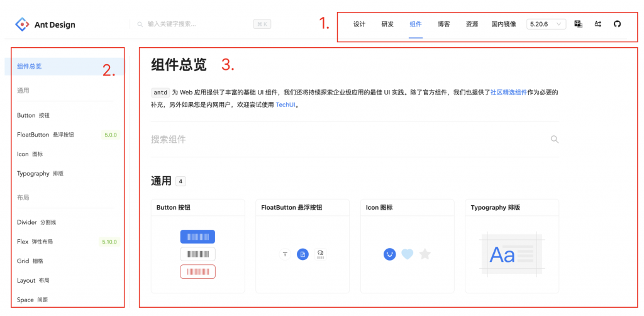Click the search icon in the header search box
This screenshot has width=644, height=316.
pos(140,25)
